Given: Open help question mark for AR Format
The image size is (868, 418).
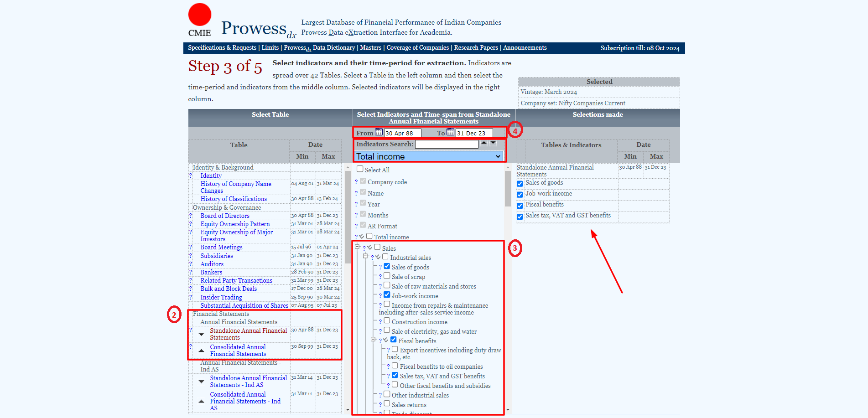Looking at the screenshot, I should coord(356,227).
